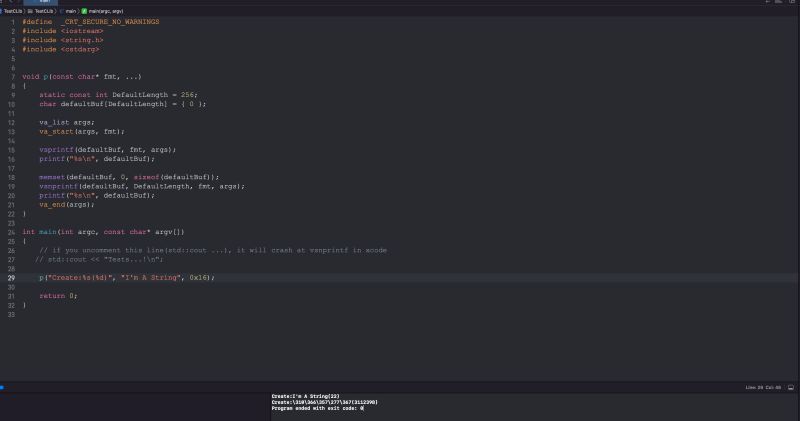800x421 pixels.
Task: Click the char defaultBuf[DefaultLength] line
Action: [x=122, y=104]
